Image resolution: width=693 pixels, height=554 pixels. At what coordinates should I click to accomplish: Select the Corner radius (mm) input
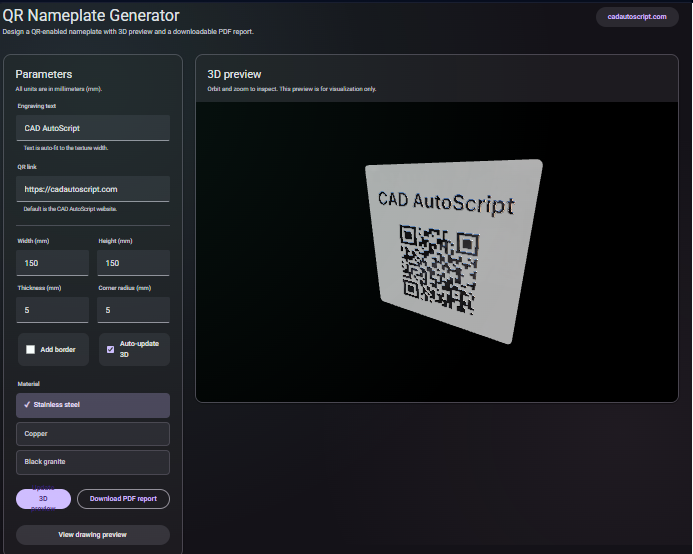(133, 310)
